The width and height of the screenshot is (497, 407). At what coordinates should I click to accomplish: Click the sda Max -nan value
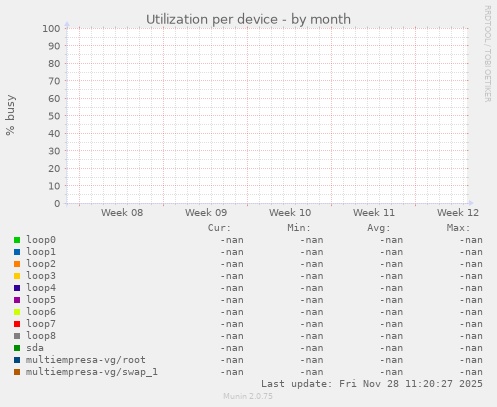point(471,348)
